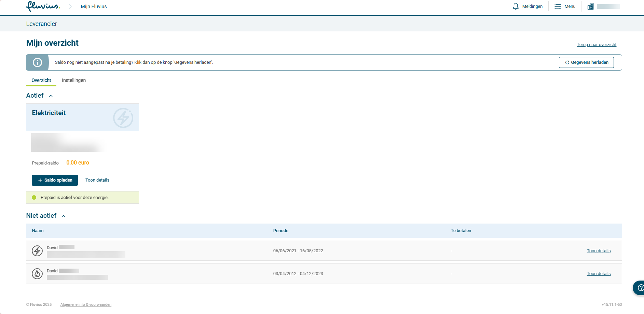The image size is (644, 314).
Task: Click the breadcrumb chevron next to logo
Action: 70,6
